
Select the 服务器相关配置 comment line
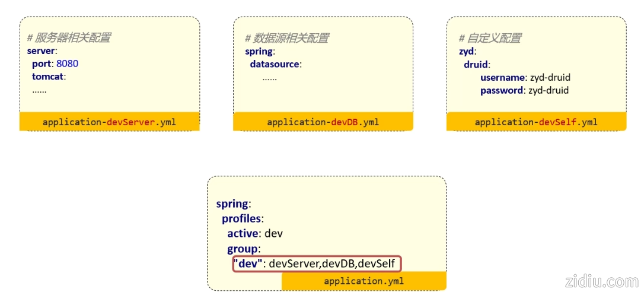(69, 38)
